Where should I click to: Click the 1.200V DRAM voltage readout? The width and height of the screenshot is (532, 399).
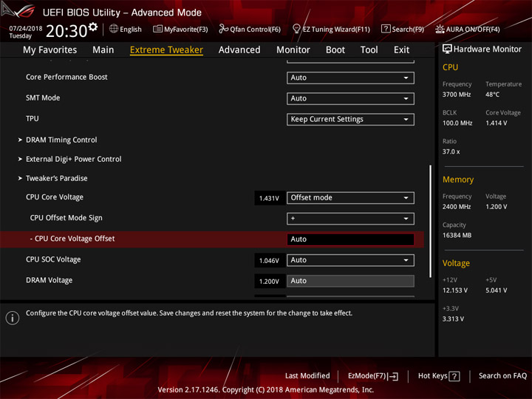click(270, 282)
